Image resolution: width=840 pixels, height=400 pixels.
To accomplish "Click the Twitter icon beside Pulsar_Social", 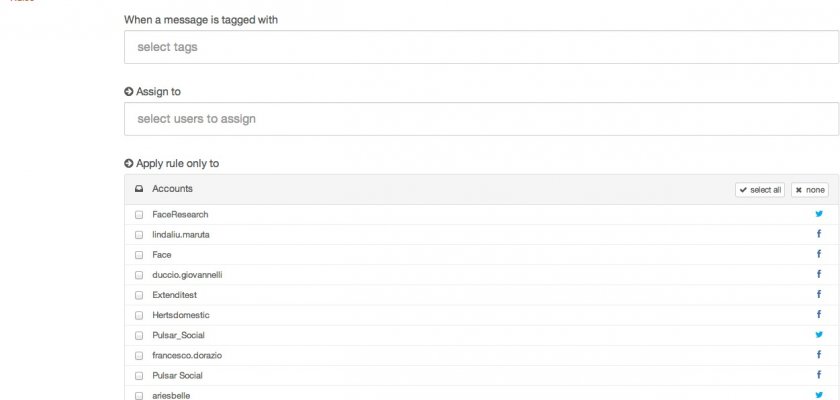I will (819, 335).
